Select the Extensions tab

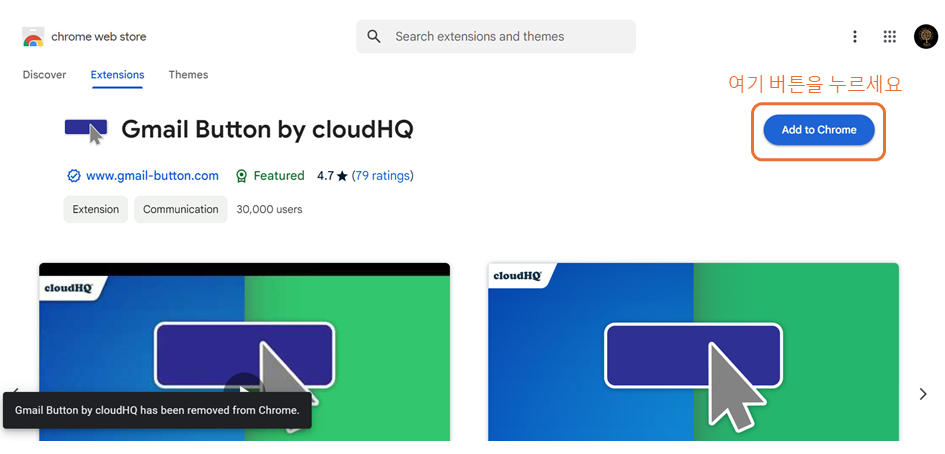[118, 75]
